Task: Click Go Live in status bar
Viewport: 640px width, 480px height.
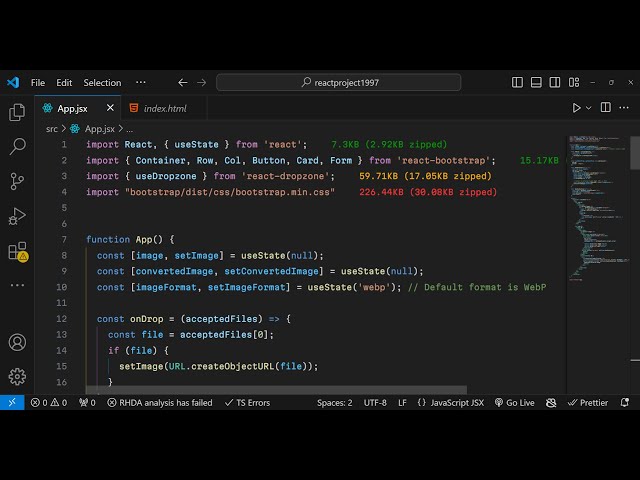Action: (x=514, y=403)
